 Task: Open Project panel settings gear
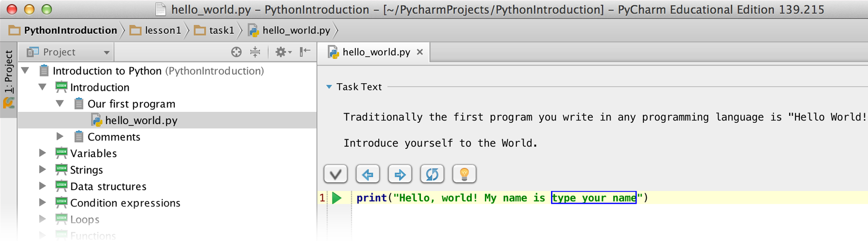tap(282, 52)
